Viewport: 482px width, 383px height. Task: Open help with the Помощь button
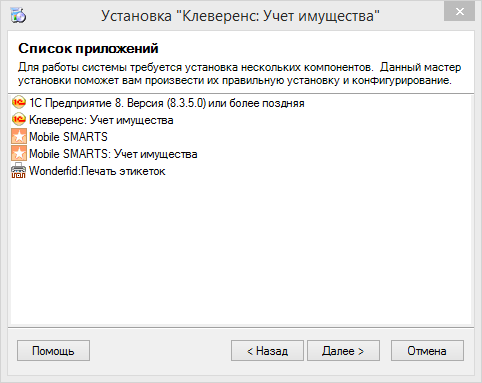[53, 351]
